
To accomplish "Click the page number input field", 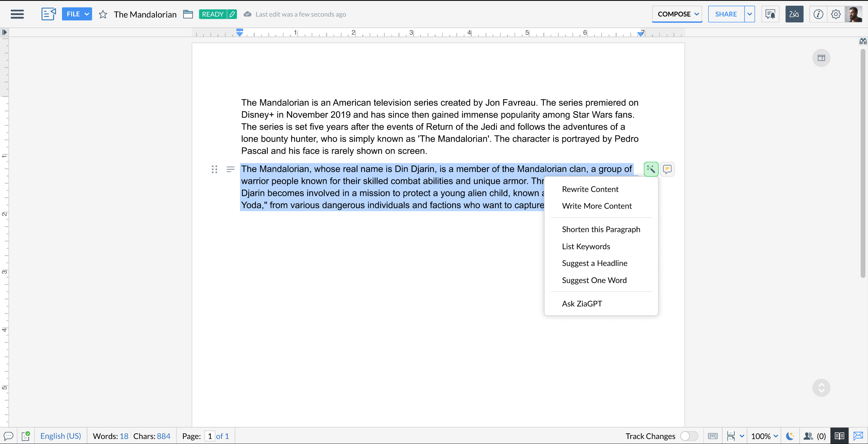I will click(209, 436).
